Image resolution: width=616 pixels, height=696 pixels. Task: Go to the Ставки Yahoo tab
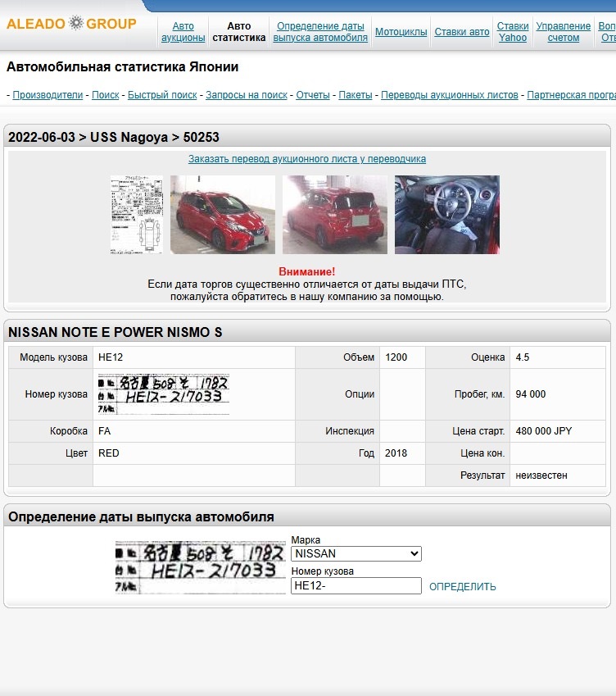513,32
